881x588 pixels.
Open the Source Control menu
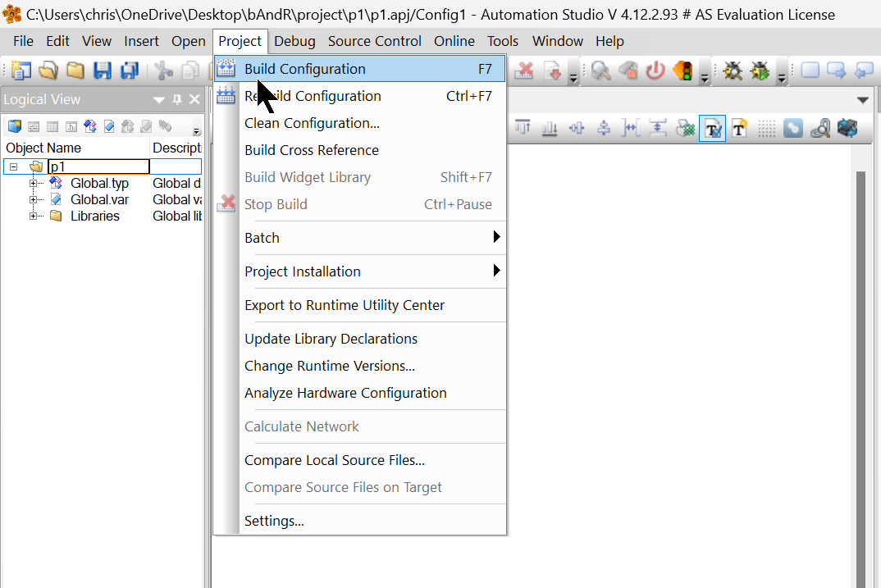pyautogui.click(x=374, y=41)
